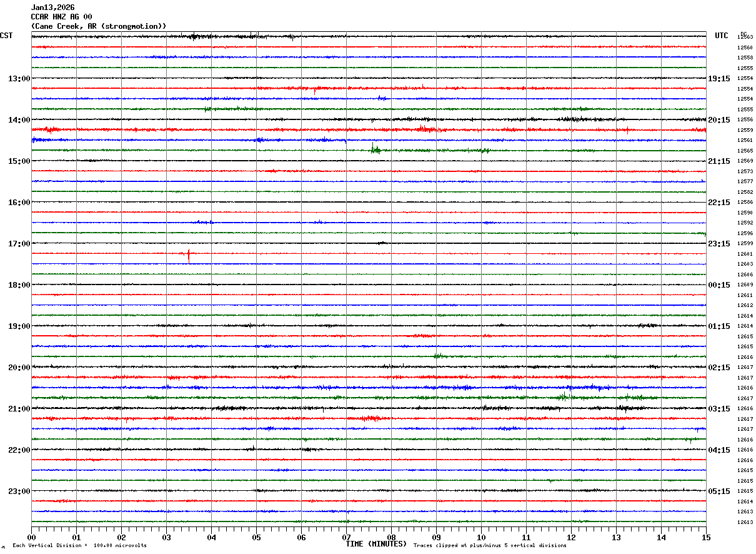756x554 pixels.
Task: Click the red spike below the 17:00 trace
Action: 189,255
